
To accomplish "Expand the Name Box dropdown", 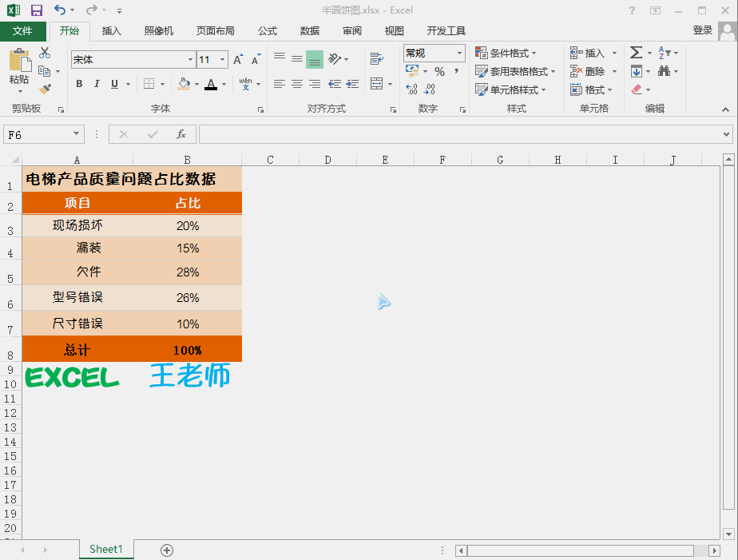I will coord(76,134).
